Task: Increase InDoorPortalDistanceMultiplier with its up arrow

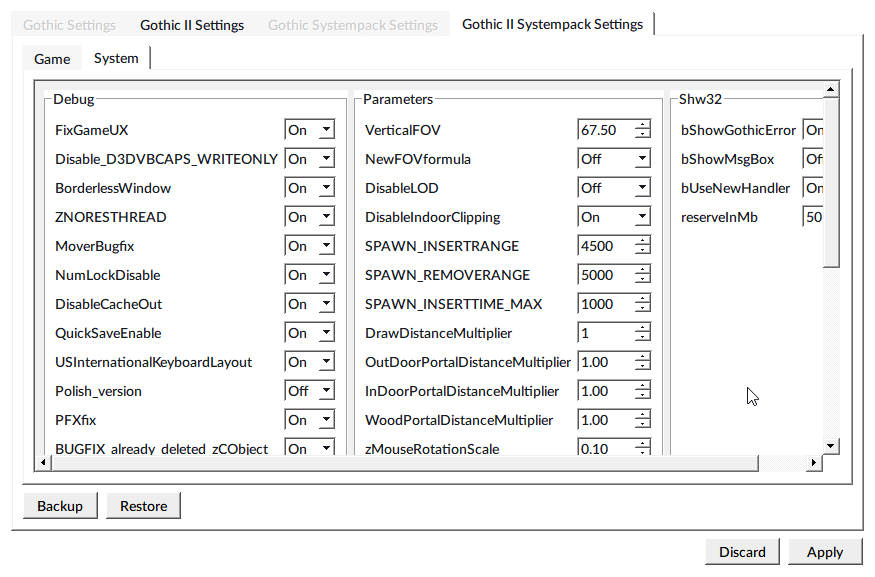Action: 642,386
